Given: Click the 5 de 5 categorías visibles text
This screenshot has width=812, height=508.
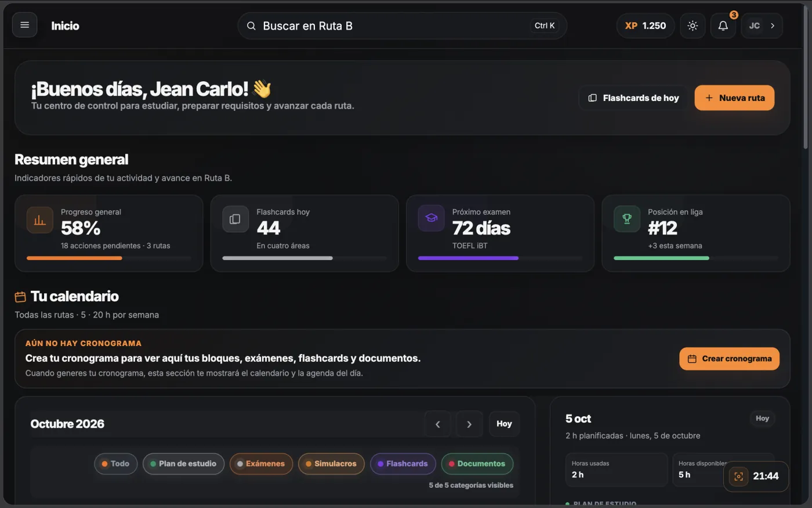Looking at the screenshot, I should pos(471,485).
